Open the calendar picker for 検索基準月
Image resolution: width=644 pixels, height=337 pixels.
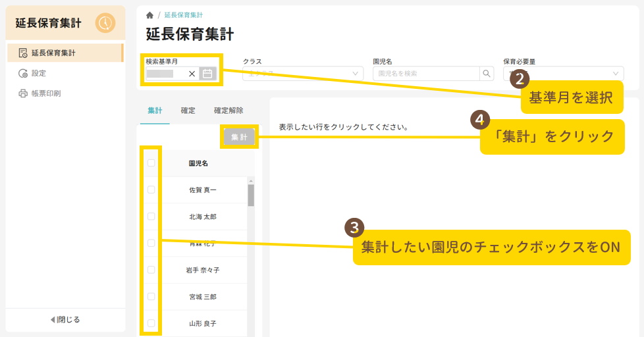coord(207,74)
